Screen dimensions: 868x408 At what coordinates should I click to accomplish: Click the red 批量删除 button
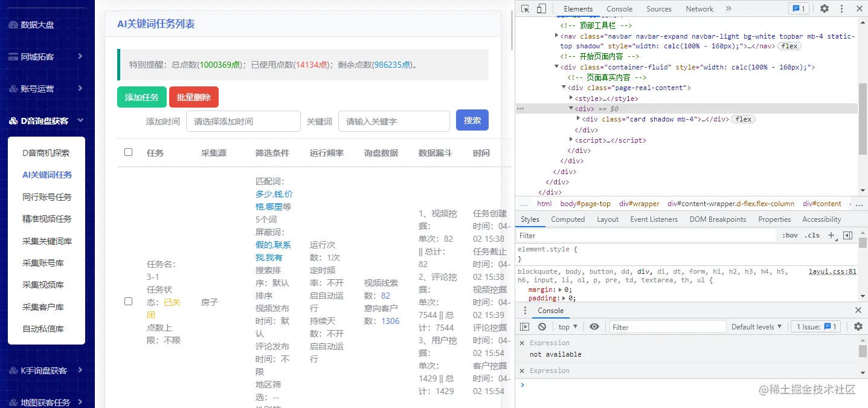[x=194, y=97]
